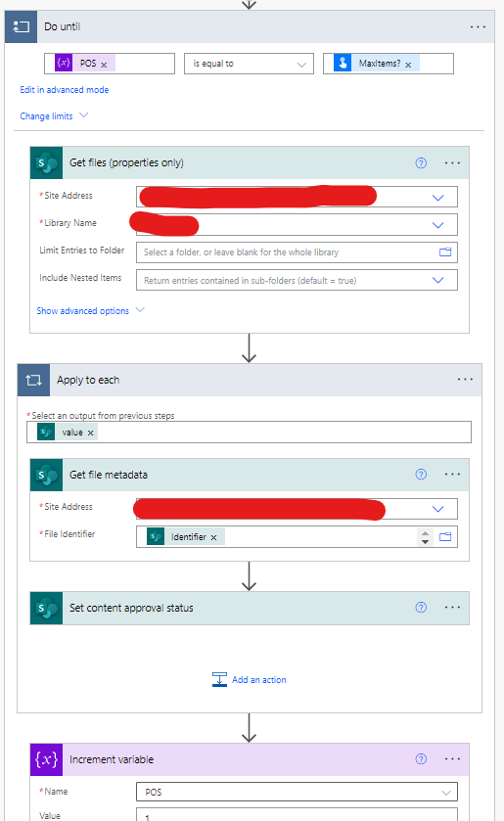Open help for Get files (properties only)
The height and width of the screenshot is (821, 504).
(x=421, y=162)
